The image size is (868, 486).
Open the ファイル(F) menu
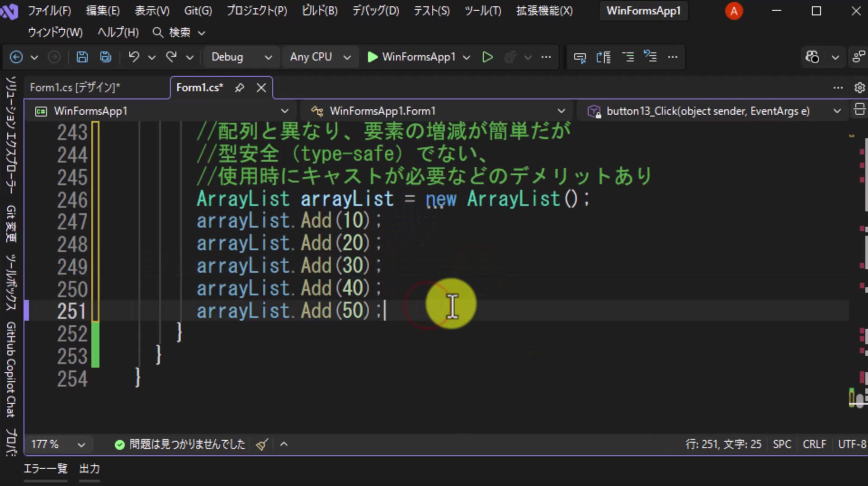click(49, 11)
